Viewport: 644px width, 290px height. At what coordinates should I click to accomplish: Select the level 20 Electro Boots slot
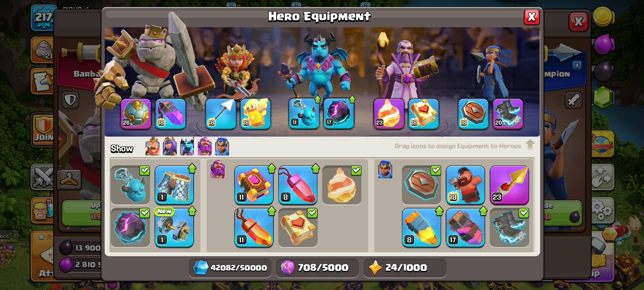click(508, 114)
